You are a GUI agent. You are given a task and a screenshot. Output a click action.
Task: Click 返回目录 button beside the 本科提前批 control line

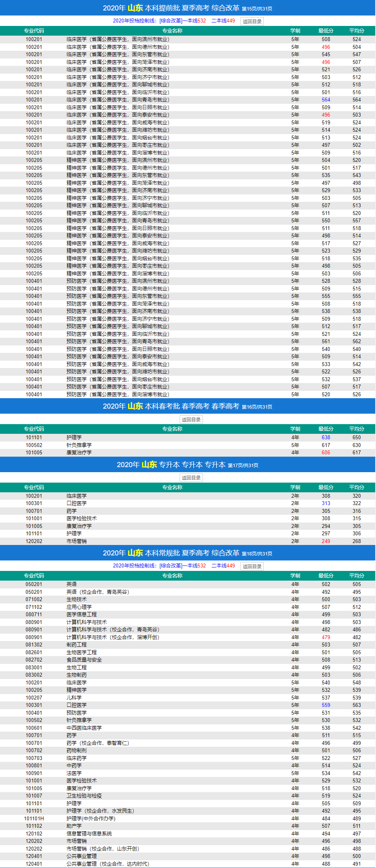pos(252,21)
